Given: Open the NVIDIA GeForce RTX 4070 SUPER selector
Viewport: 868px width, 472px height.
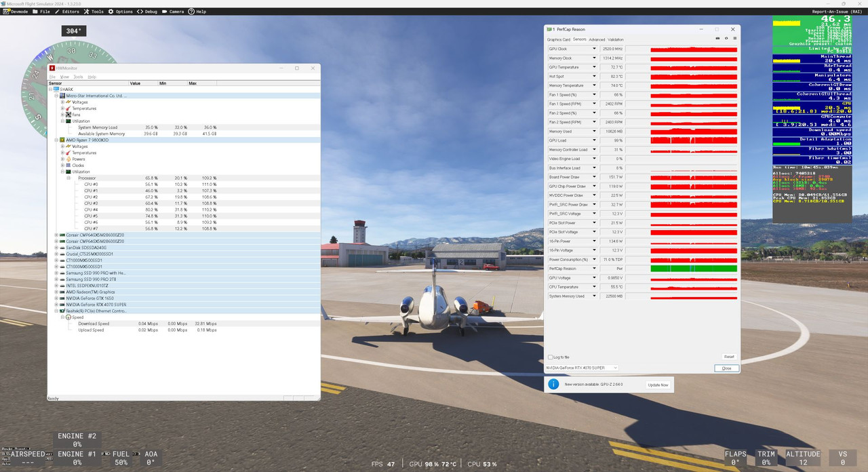Looking at the screenshot, I should click(x=583, y=368).
